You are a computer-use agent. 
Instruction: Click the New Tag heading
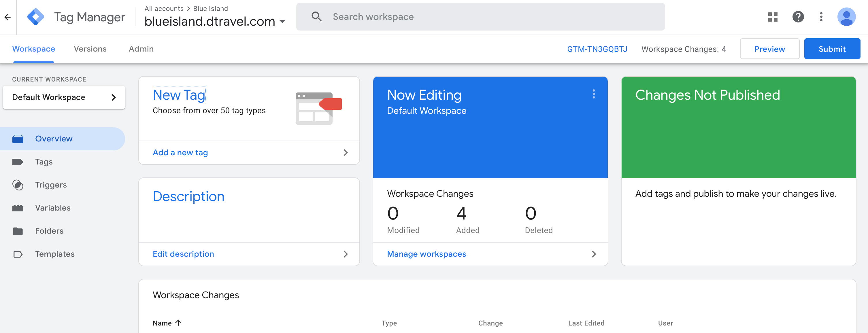coord(179,95)
